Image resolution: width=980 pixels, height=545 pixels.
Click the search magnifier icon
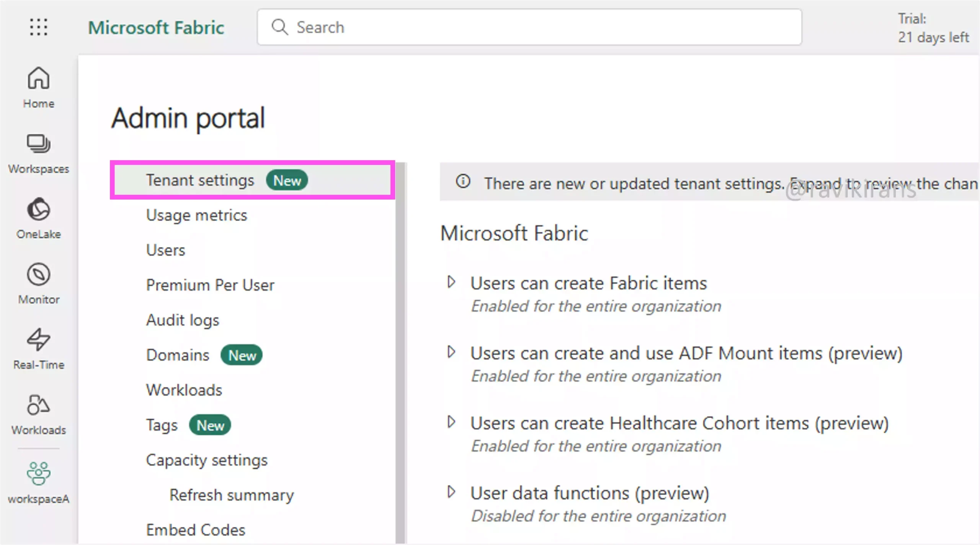coord(279,27)
